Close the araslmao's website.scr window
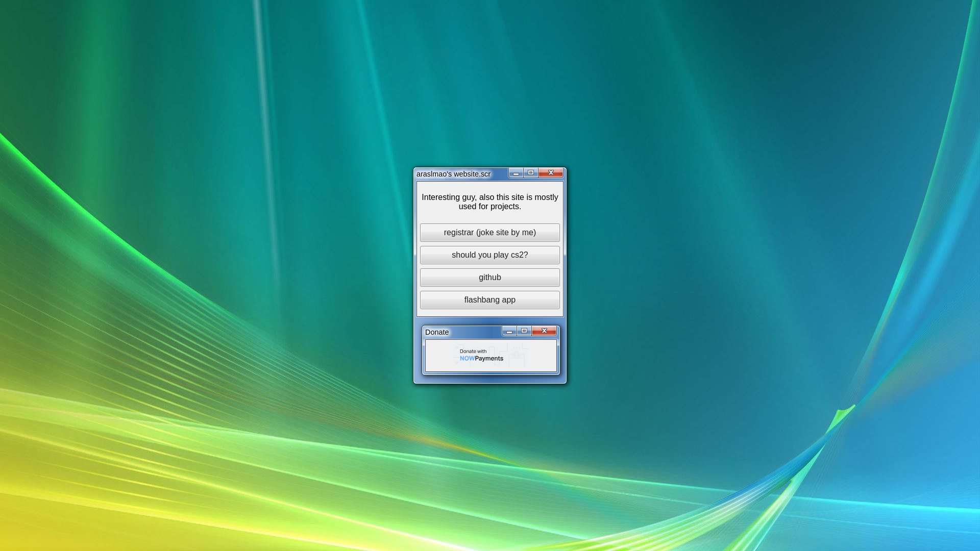The height and width of the screenshot is (551, 980). (551, 173)
